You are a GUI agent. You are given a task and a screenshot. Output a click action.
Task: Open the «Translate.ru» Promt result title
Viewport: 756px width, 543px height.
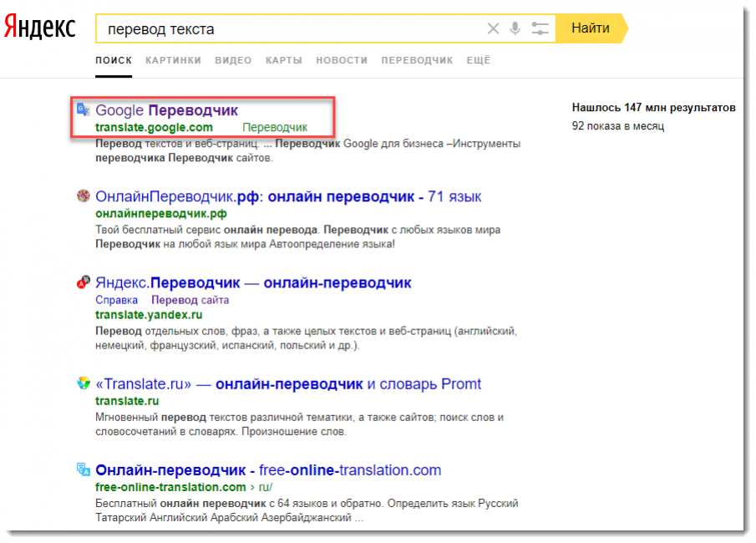click(288, 384)
